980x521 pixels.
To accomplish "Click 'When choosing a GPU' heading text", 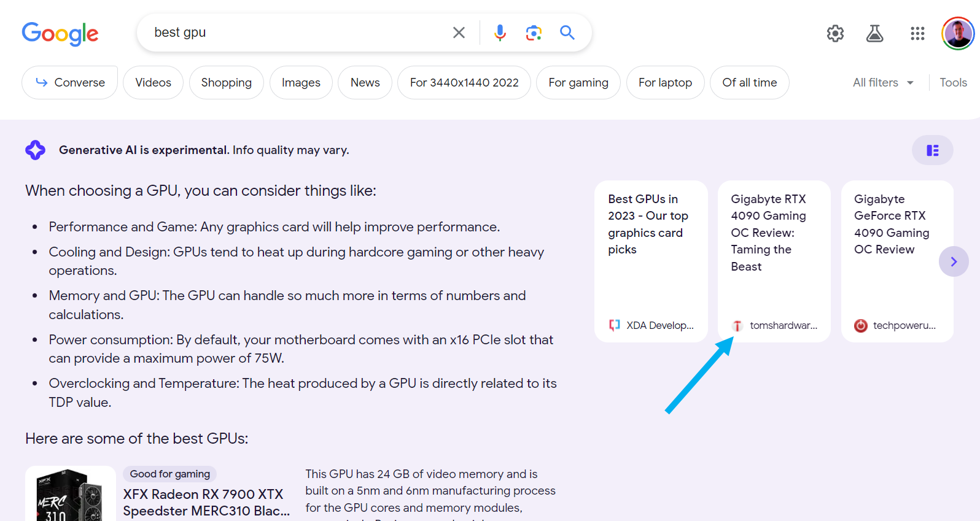I will pos(201,191).
